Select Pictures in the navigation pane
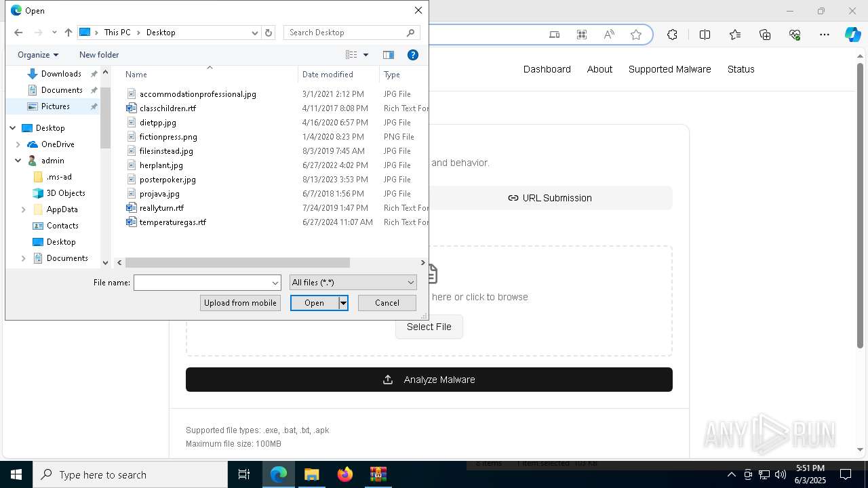 [x=56, y=106]
